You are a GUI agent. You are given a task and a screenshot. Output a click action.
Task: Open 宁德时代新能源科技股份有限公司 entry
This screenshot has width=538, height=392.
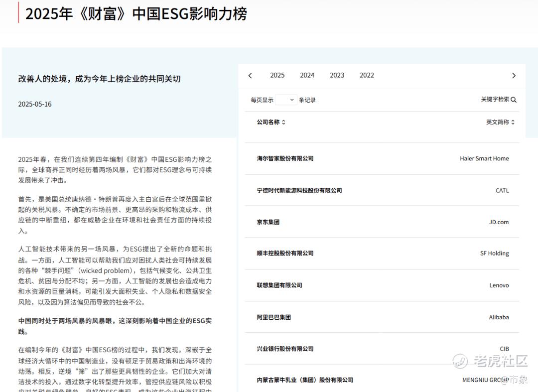[x=299, y=190]
